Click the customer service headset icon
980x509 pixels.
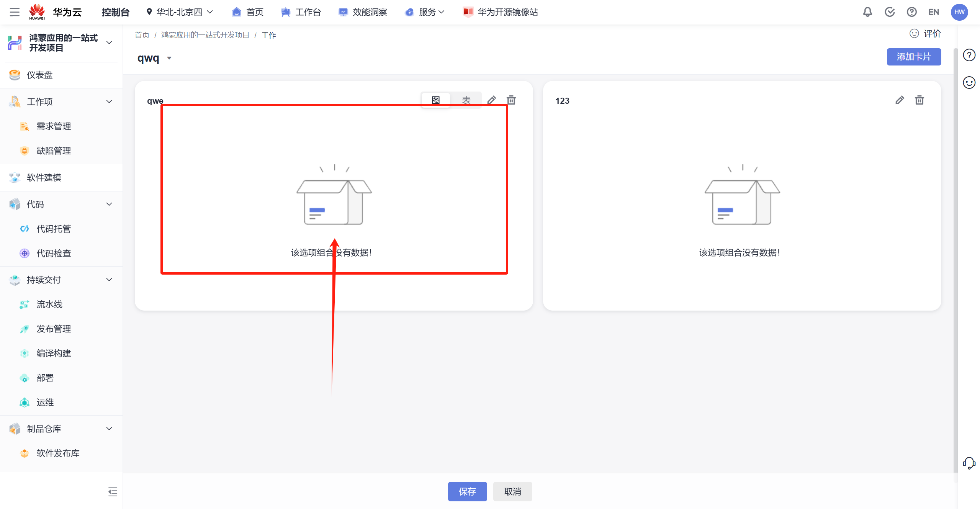[969, 463]
